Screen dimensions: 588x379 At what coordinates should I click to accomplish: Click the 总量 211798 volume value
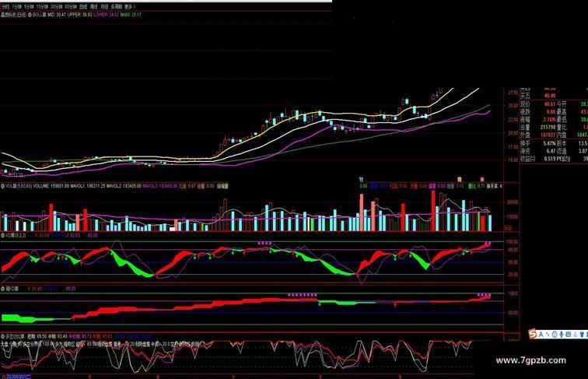548,127
